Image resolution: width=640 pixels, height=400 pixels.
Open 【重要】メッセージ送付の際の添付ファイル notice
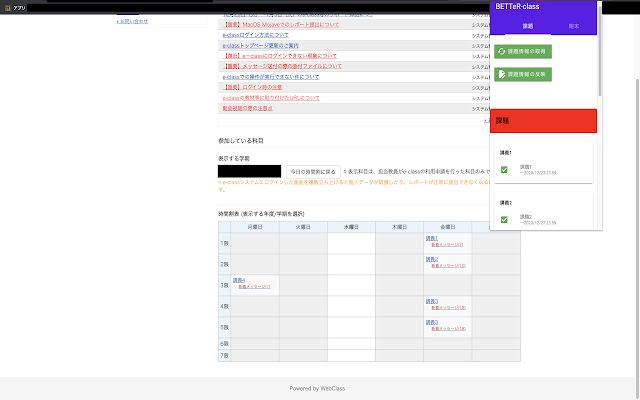coord(282,66)
